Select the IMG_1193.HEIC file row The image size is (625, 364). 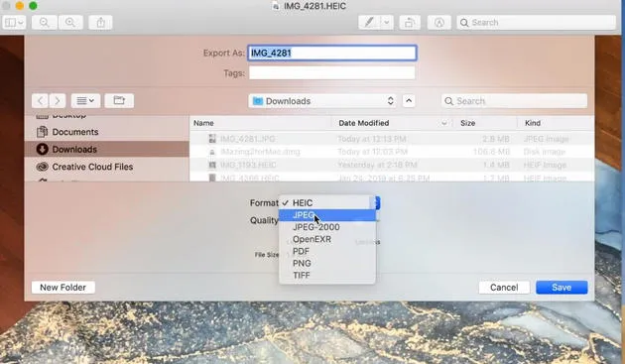click(392, 165)
